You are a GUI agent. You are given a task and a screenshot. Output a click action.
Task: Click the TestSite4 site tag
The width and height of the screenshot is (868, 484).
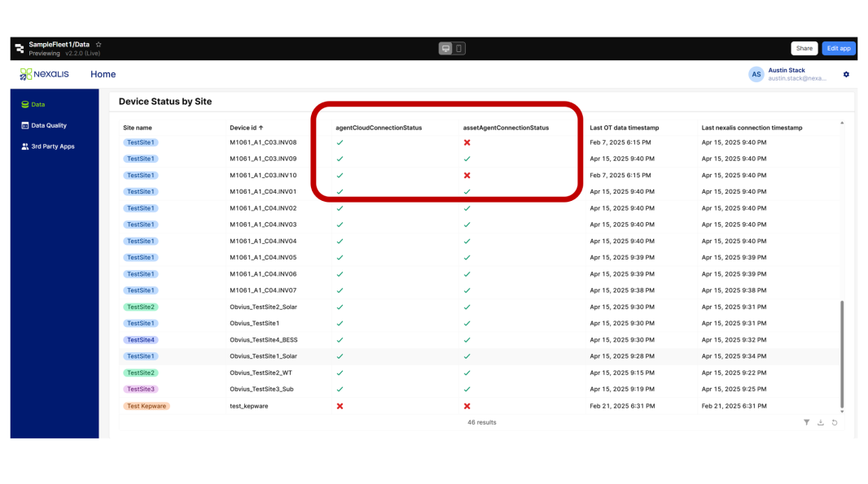(141, 340)
